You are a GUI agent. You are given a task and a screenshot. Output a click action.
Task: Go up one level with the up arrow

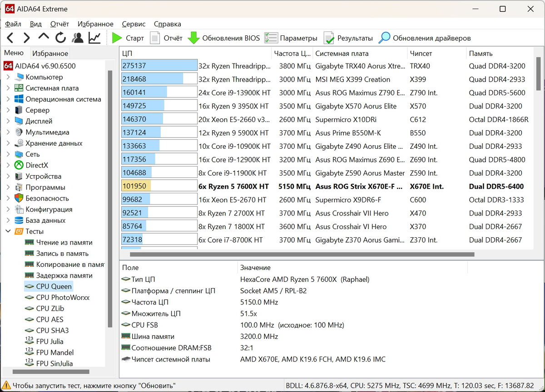tap(44, 37)
